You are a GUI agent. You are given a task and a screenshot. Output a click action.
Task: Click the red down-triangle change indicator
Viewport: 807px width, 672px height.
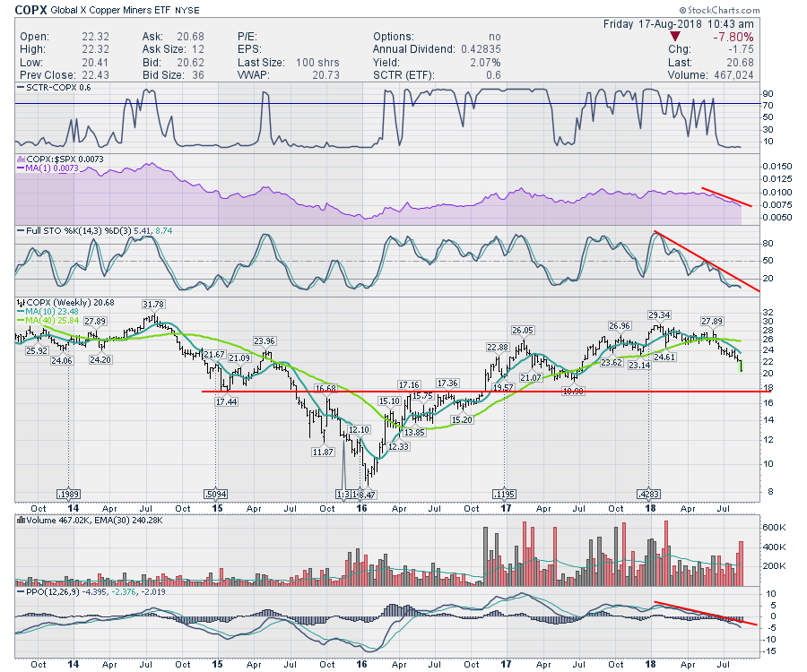[675, 37]
